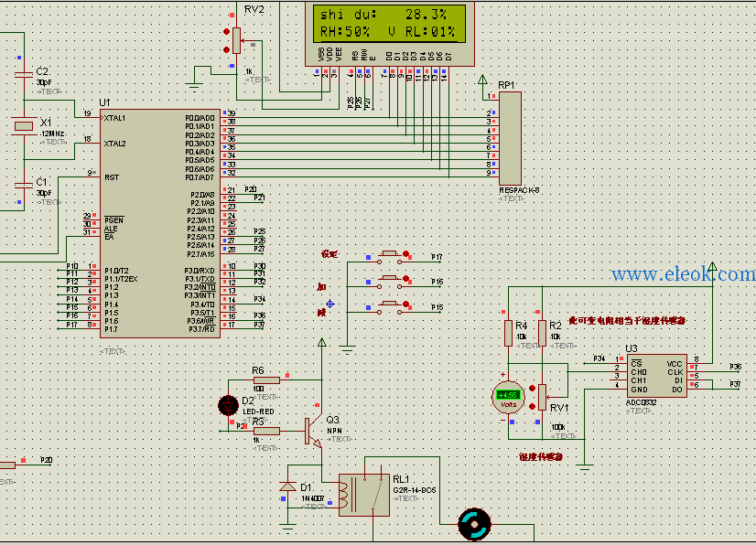Select the 12MHz crystal value label

pyautogui.click(x=52, y=134)
